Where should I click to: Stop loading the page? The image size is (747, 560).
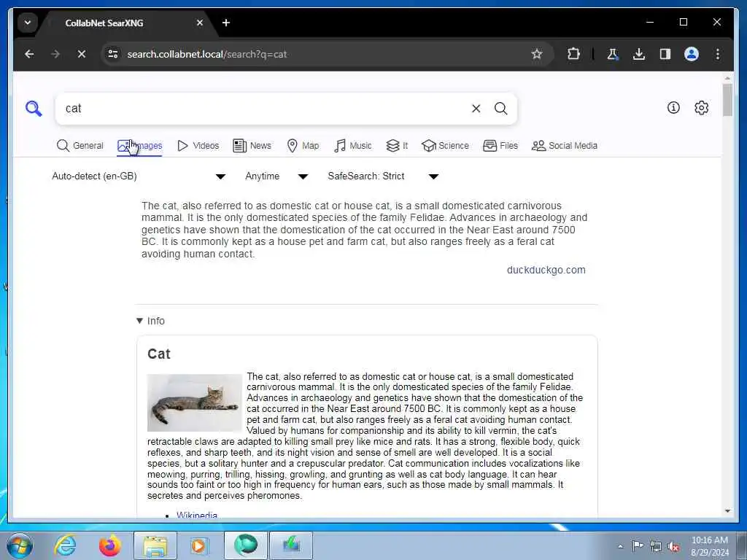click(82, 54)
